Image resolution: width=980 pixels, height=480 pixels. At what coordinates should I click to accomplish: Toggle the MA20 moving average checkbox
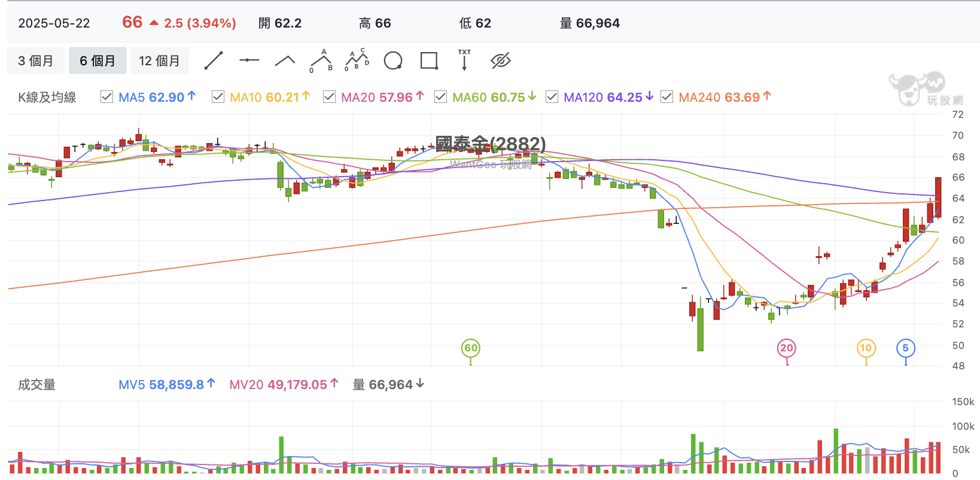pos(329,97)
